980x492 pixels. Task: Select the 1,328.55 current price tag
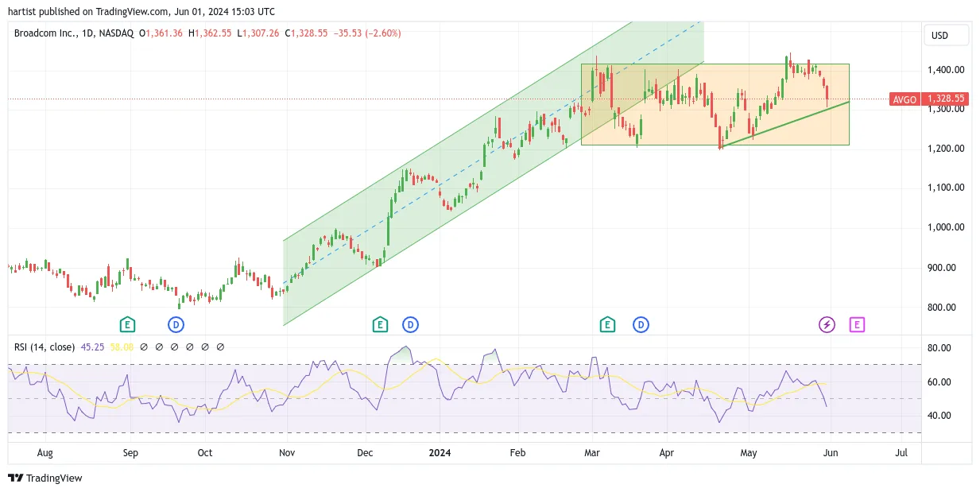click(x=946, y=99)
